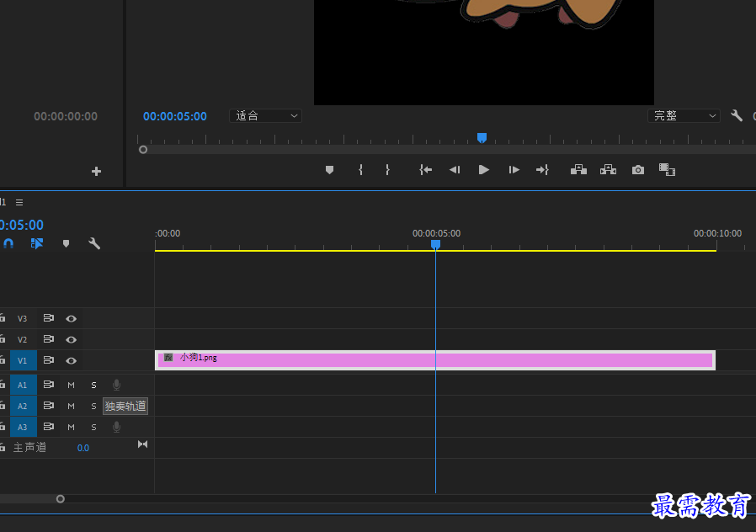Target the V2 track label
The image size is (756, 532).
[x=22, y=340]
